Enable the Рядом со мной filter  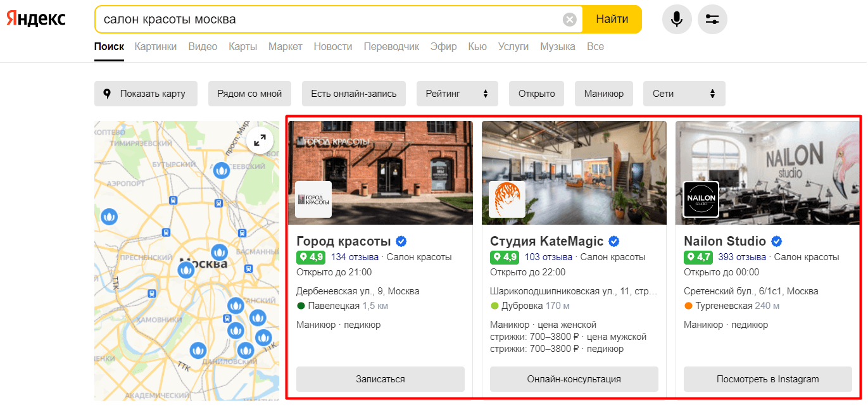click(249, 94)
